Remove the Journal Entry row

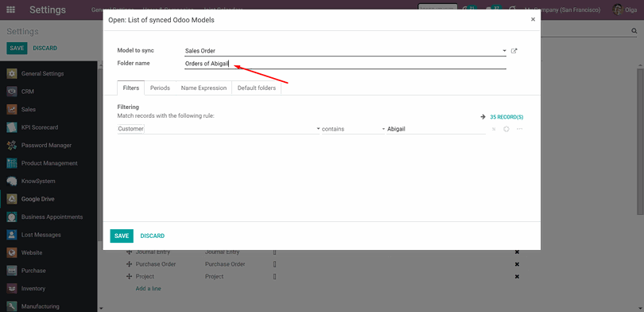[517, 252]
